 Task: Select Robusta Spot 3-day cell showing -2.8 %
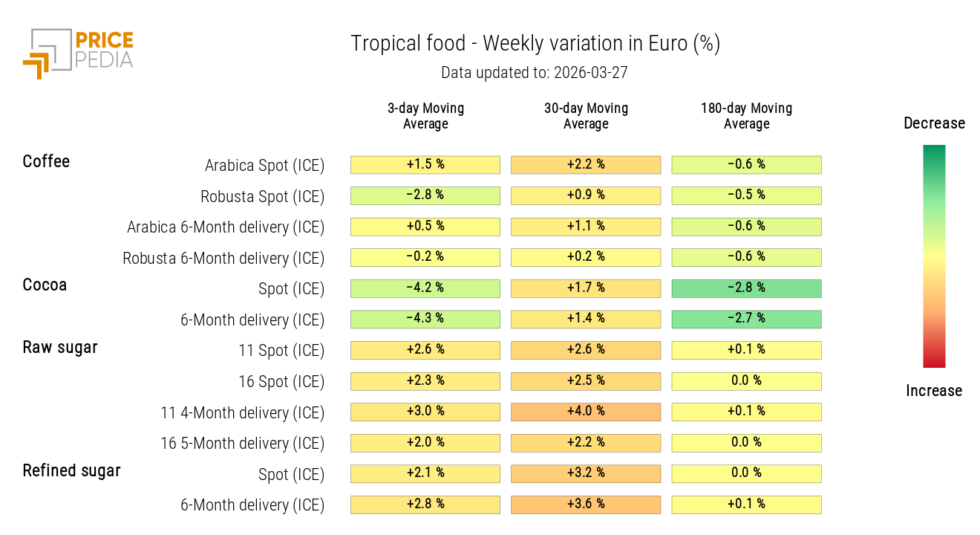(425, 195)
